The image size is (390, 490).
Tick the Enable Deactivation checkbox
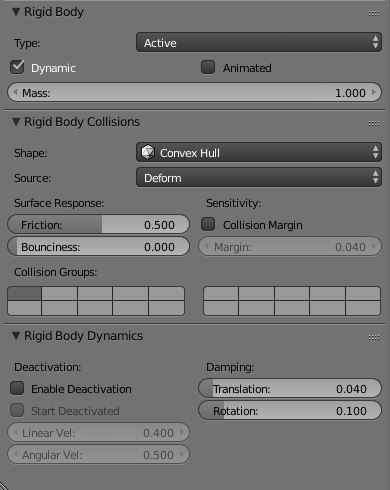[x=17, y=388]
